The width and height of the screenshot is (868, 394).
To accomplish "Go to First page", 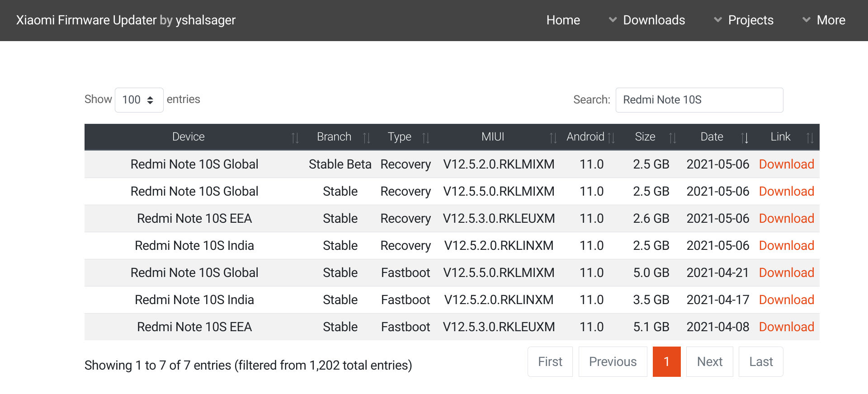I will 550,362.
